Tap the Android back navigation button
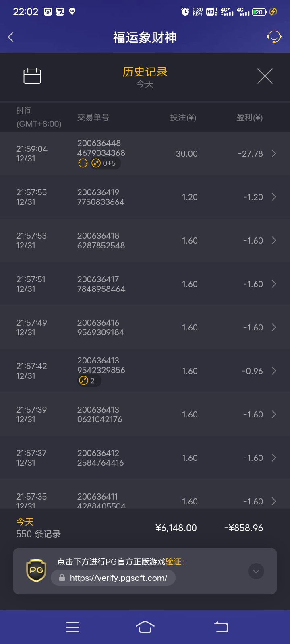This screenshot has height=644, width=290. (221, 627)
